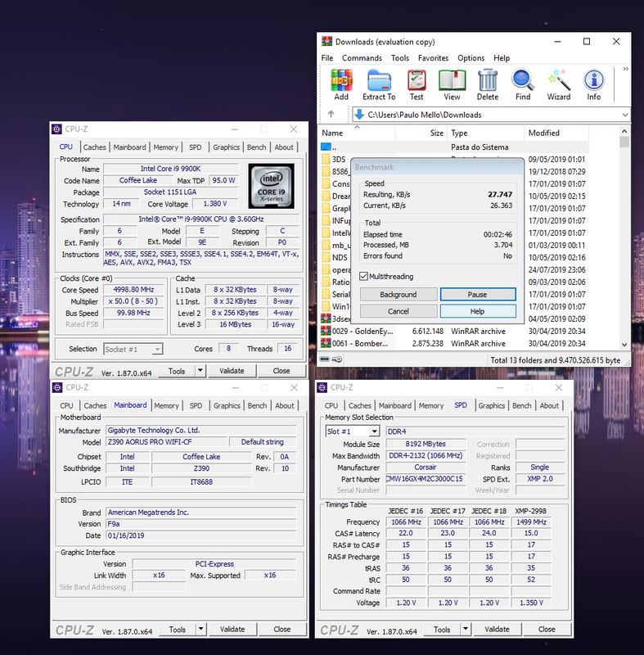Expand WinRAR toolbar overflow chevron
The width and height of the screenshot is (644, 655).
pos(625,69)
